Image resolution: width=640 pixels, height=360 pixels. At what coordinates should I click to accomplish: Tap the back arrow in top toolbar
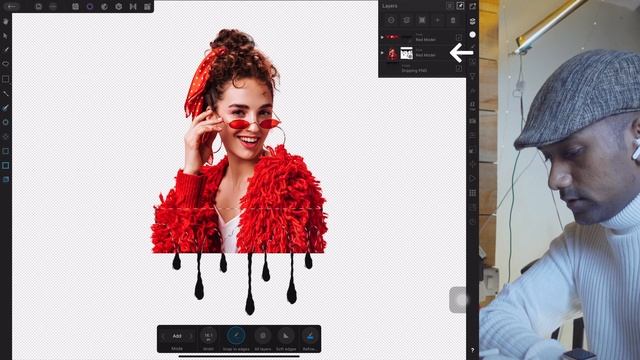tap(12, 6)
